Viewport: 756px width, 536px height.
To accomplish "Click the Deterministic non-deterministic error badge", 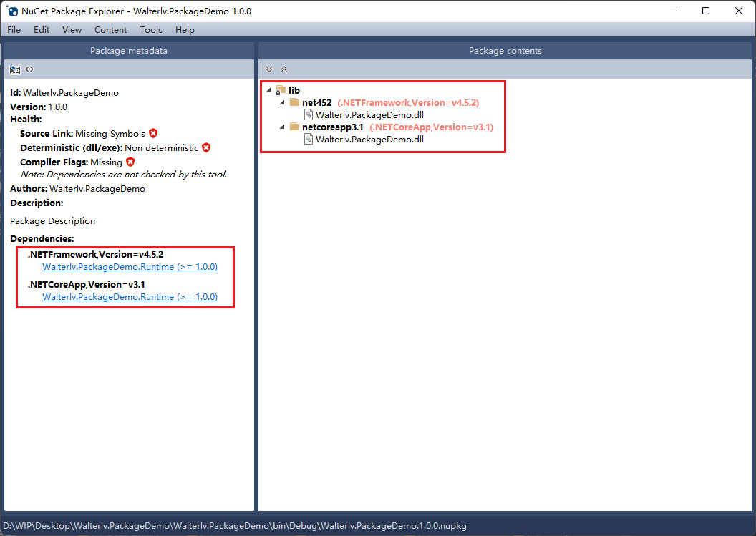I will [206, 147].
